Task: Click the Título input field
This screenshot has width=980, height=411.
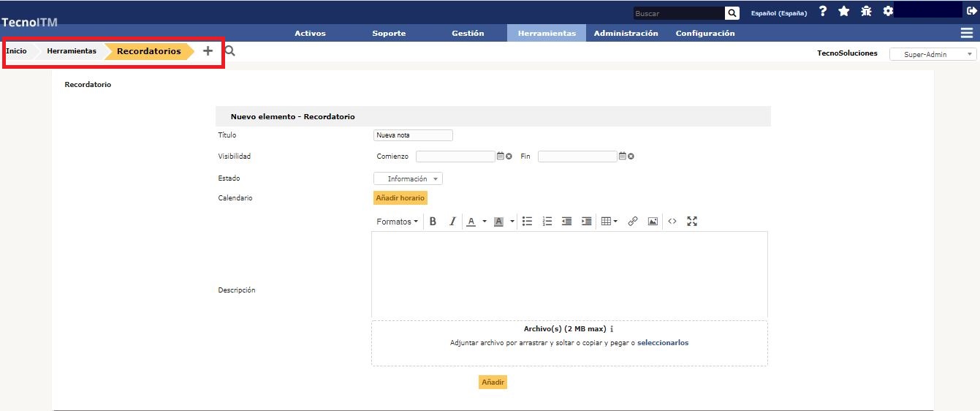Action: 412,135
